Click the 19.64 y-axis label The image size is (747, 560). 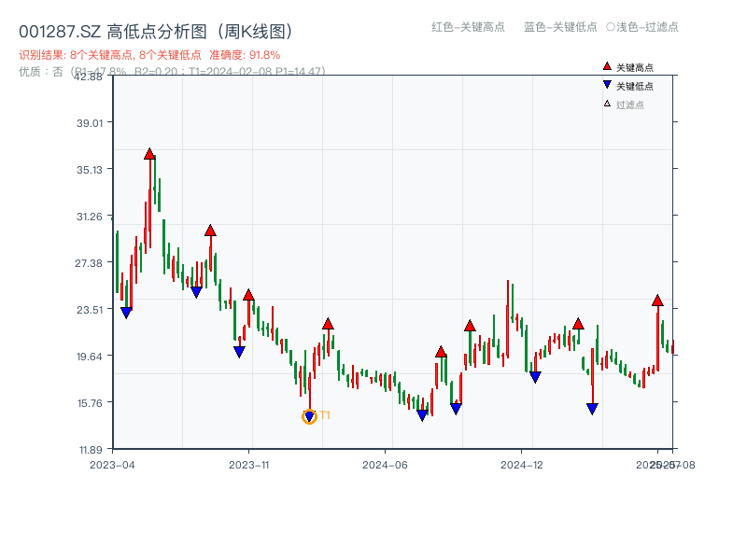point(90,357)
